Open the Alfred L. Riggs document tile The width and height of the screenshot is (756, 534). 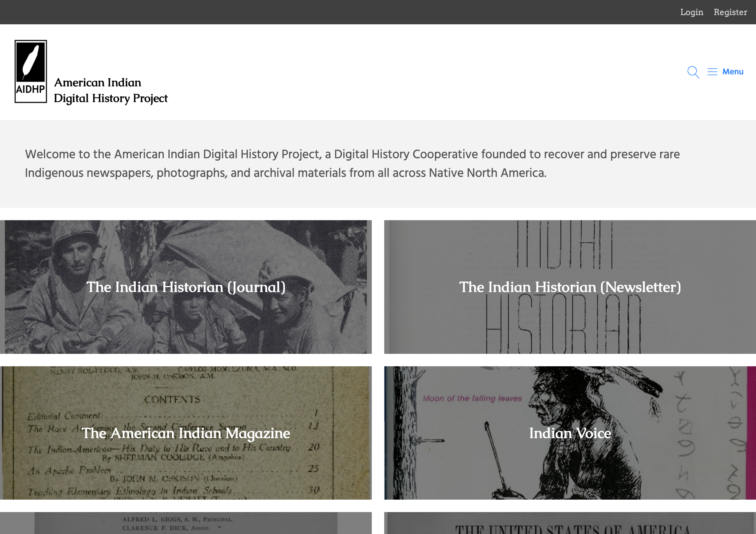(186, 523)
